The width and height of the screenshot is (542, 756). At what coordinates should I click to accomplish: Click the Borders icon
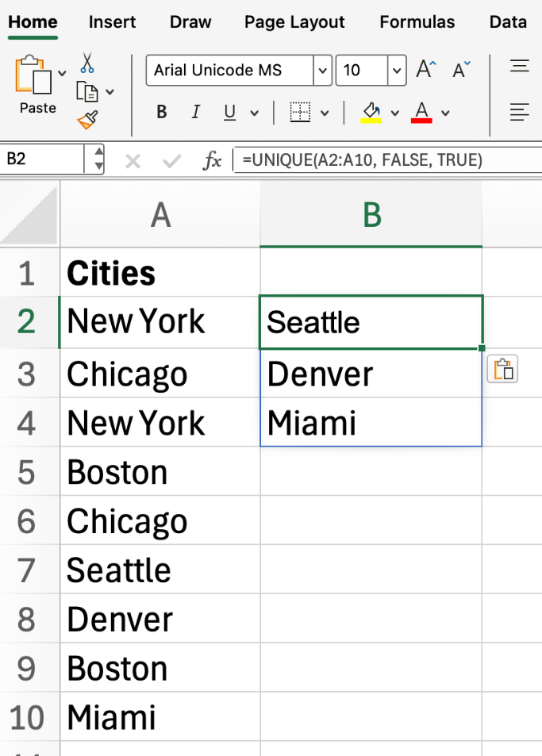click(300, 113)
